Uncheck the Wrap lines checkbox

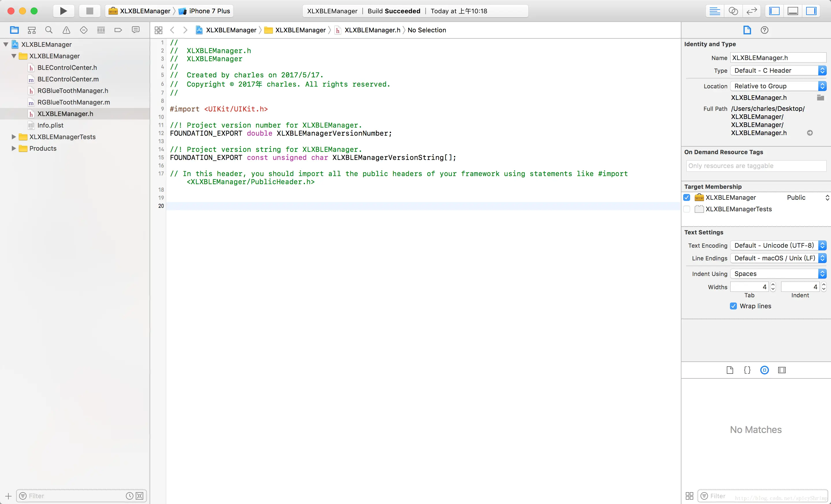733,306
